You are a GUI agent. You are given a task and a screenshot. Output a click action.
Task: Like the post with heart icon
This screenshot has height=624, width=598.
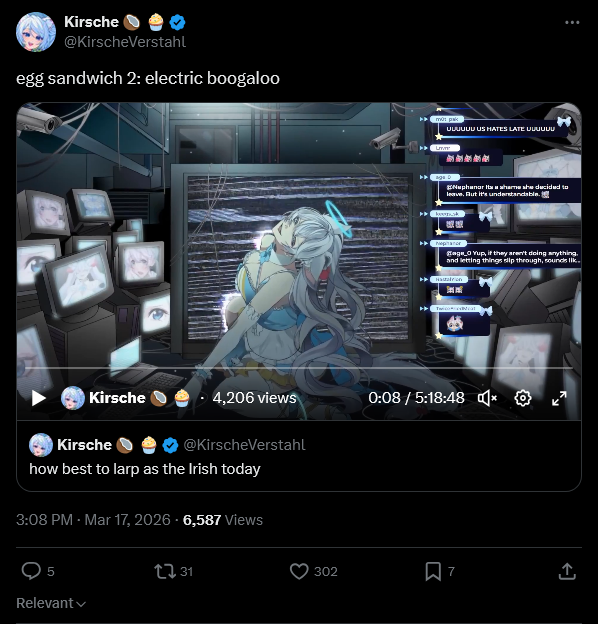299,571
